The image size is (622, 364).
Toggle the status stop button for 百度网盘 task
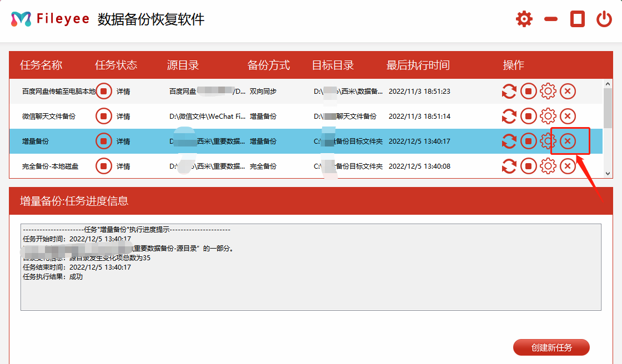pyautogui.click(x=103, y=91)
